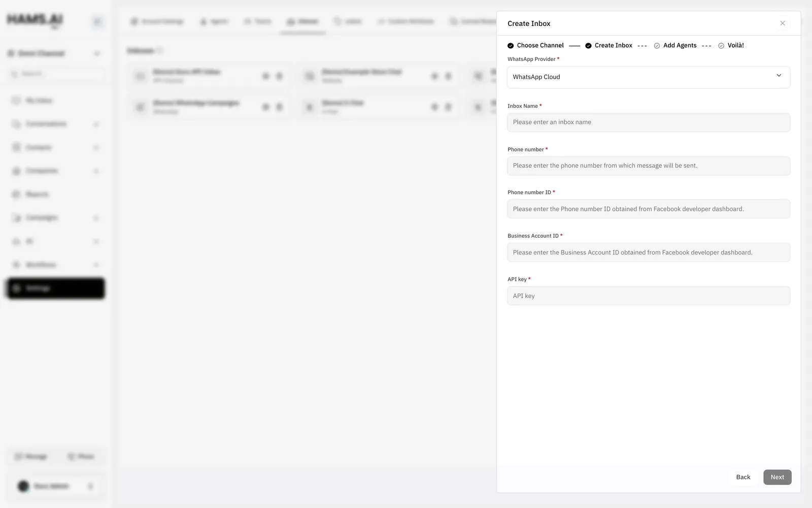This screenshot has height=508, width=812.
Task: Open the WhatsApp Provider dropdown
Action: [649, 77]
